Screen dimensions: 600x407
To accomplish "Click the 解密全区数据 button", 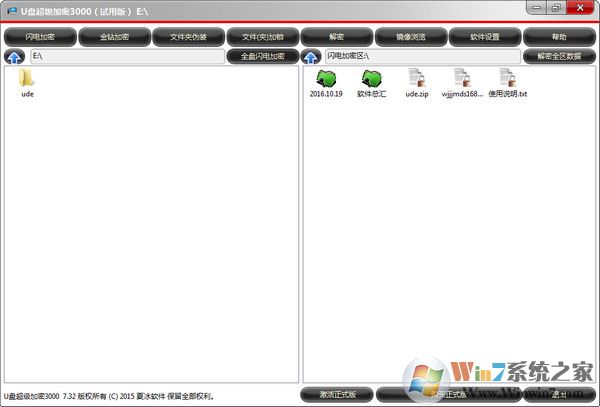I will coord(559,56).
